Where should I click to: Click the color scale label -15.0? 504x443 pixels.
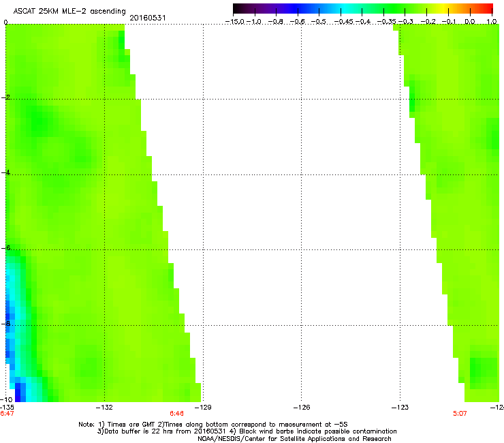tap(235, 22)
